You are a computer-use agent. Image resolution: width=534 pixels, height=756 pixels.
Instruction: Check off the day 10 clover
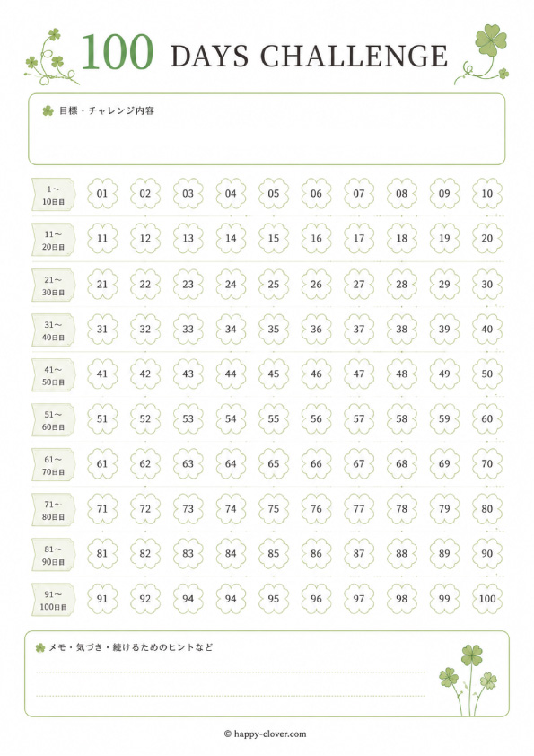point(487,193)
